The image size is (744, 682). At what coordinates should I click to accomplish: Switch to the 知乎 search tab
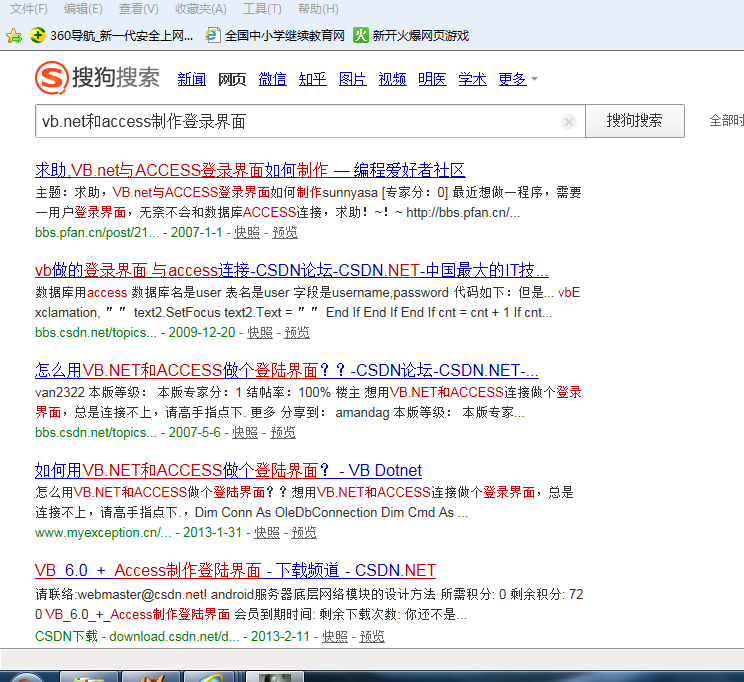(x=312, y=79)
